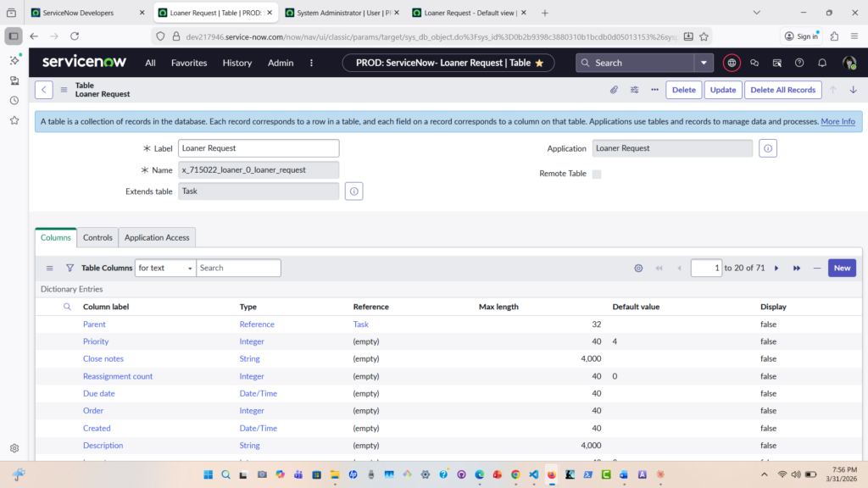Toggle the favorite star on page title
The height and width of the screenshot is (488, 868).
539,63
